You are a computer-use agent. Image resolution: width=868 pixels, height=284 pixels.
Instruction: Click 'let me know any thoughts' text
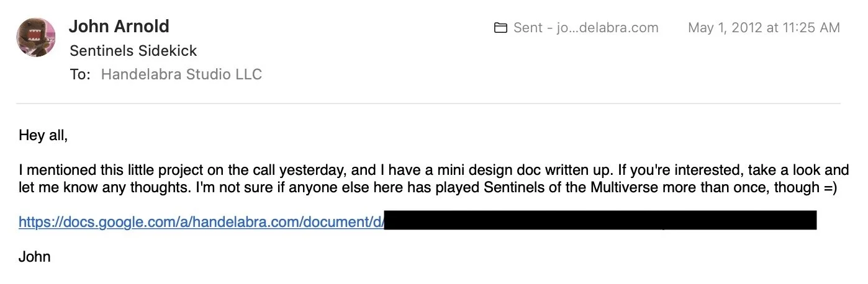click(x=88, y=189)
